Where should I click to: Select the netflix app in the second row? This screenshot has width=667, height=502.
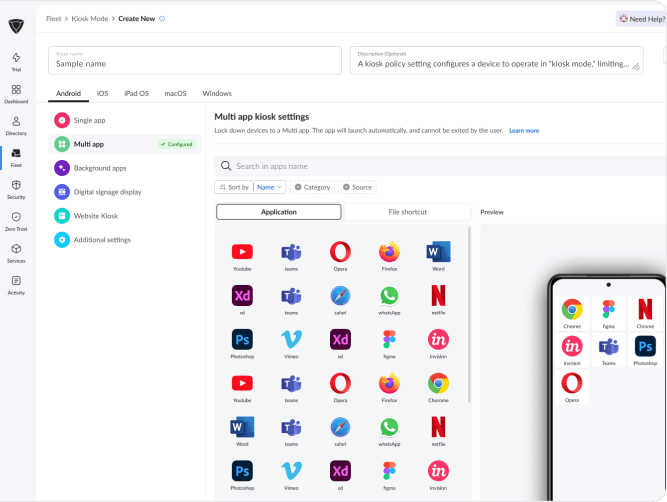(438, 299)
